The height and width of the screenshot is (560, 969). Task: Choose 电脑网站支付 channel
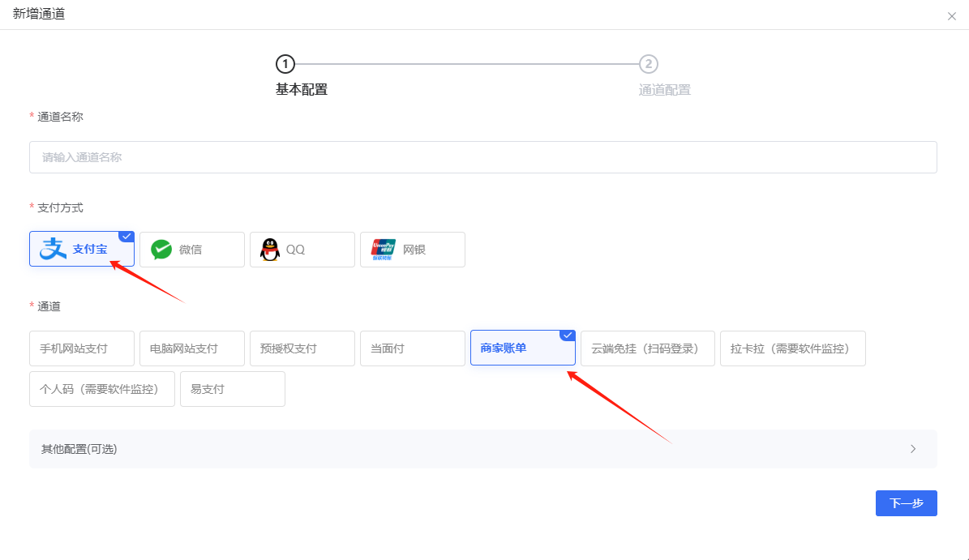(191, 348)
